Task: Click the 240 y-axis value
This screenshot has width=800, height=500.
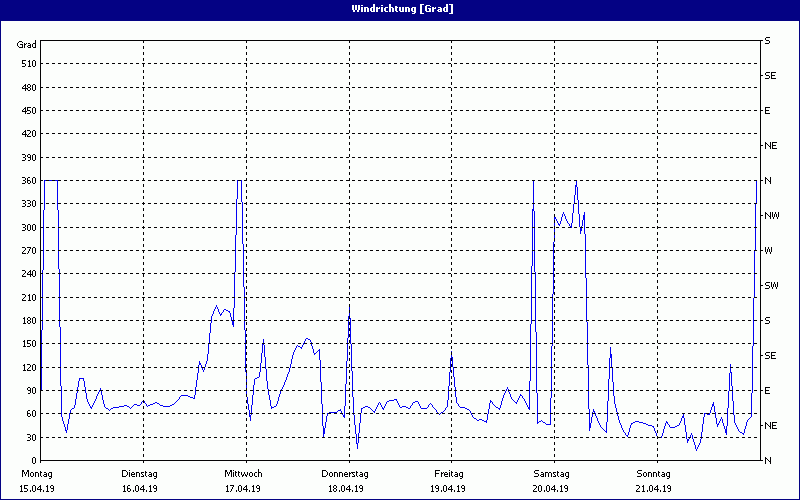Action: 29,273
